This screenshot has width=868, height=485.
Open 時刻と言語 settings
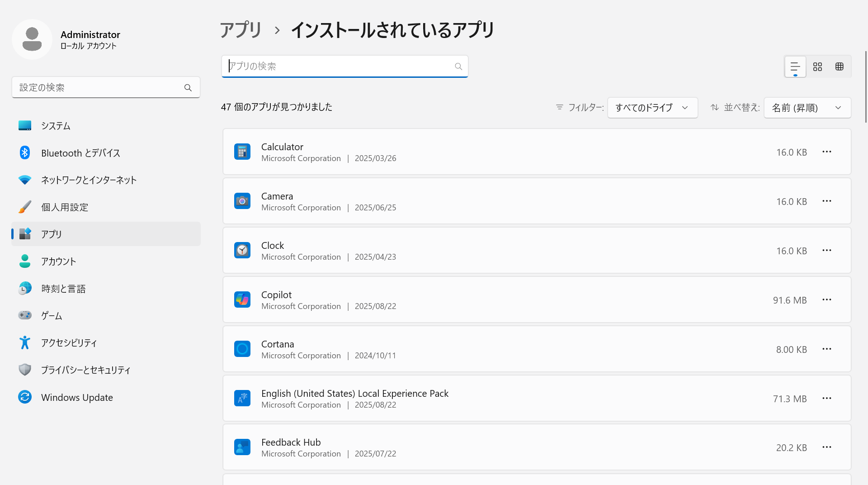106,289
